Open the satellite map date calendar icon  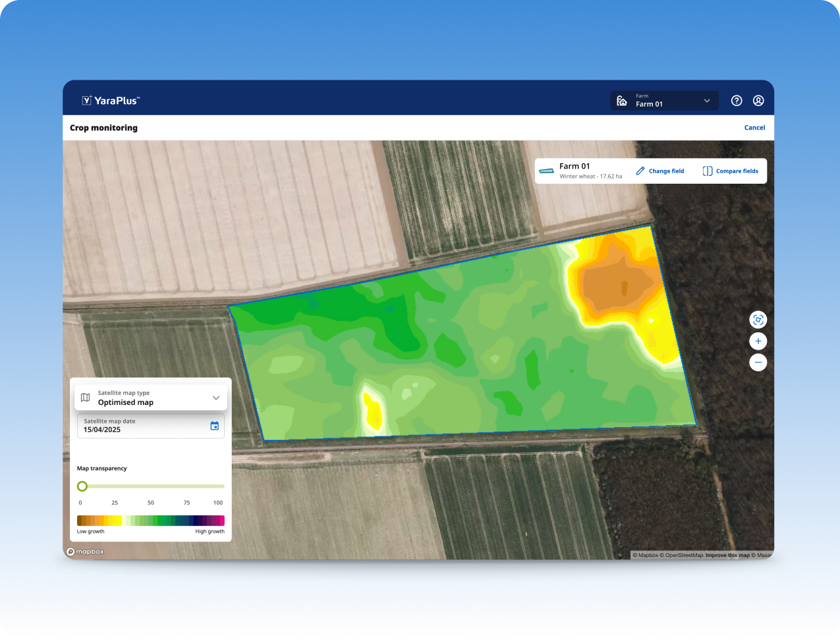click(x=214, y=426)
